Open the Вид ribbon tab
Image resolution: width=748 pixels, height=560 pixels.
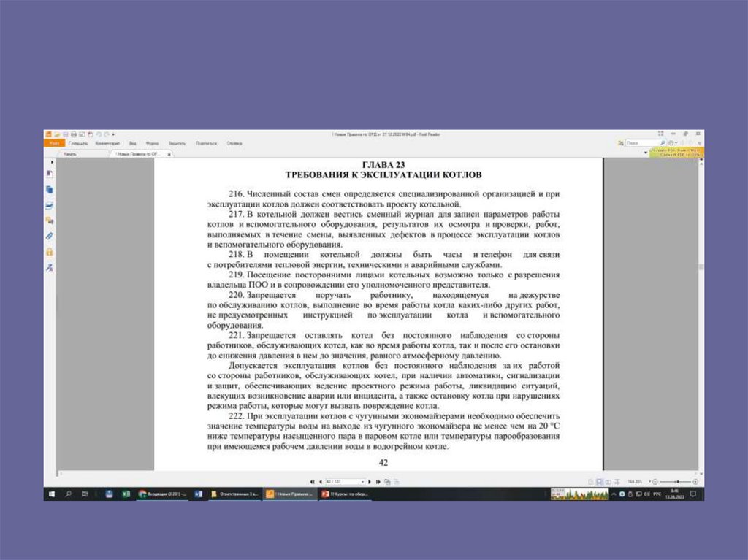click(x=133, y=143)
